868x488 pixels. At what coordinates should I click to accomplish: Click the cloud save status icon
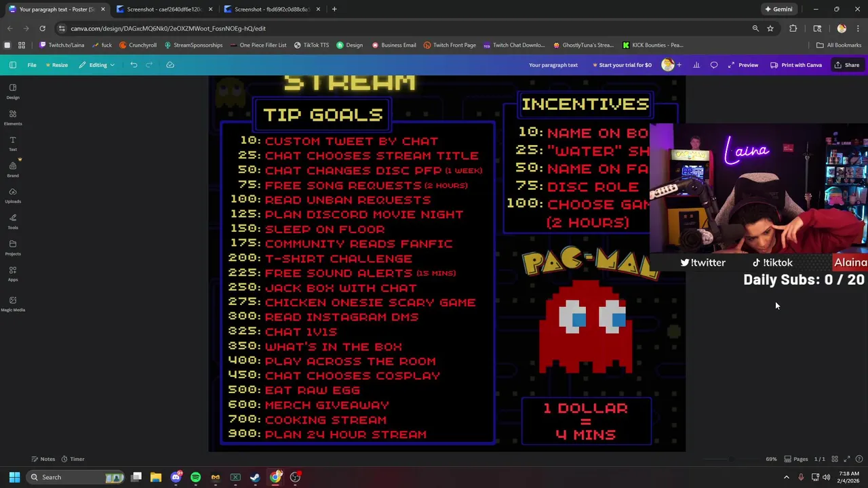click(x=170, y=65)
